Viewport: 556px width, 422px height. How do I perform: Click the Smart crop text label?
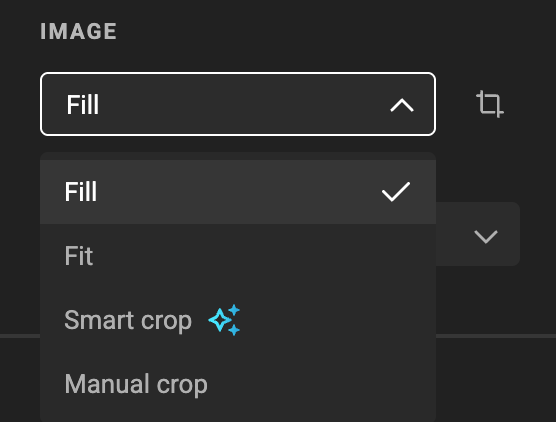[128, 321]
